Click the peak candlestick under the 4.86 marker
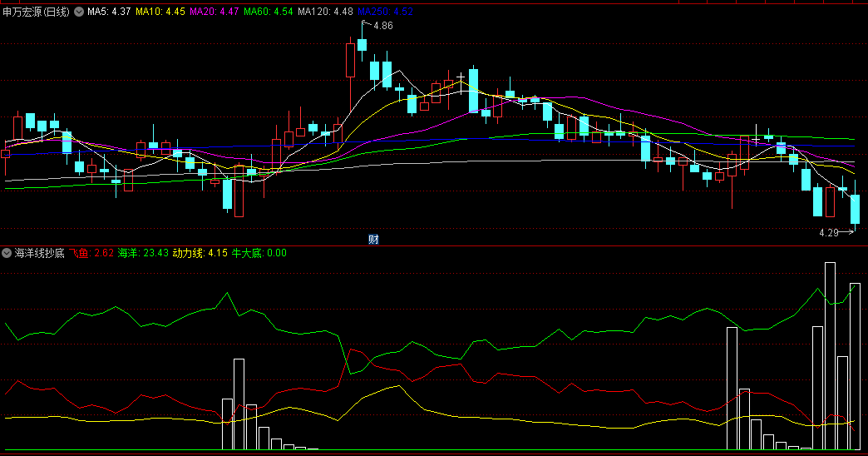The height and width of the screenshot is (456, 868). point(362,43)
